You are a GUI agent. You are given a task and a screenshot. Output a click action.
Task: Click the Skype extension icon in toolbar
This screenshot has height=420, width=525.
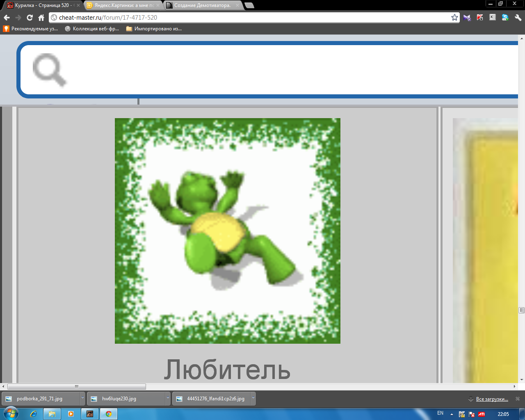pyautogui.click(x=505, y=18)
